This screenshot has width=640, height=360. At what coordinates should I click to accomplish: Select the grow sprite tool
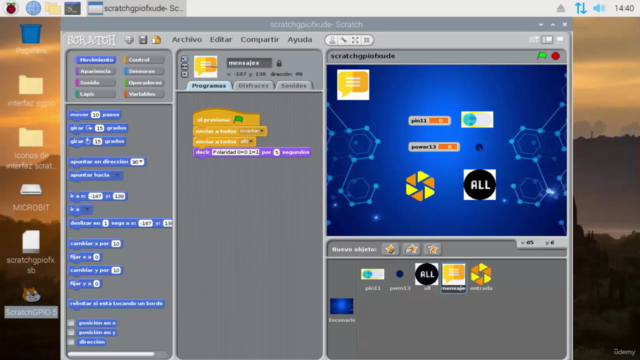(x=355, y=40)
